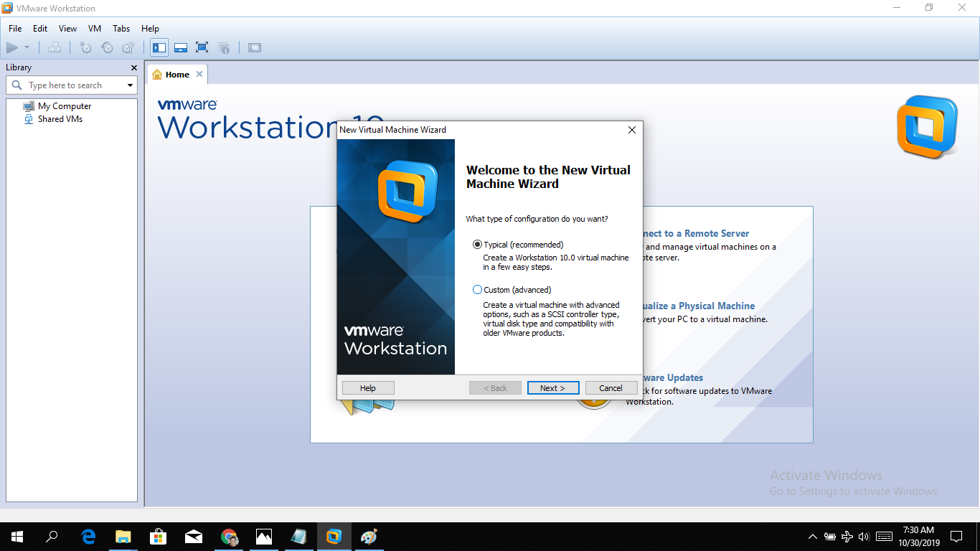Image resolution: width=980 pixels, height=551 pixels.
Task: Select the Custom (advanced) radio button
Action: [x=478, y=290]
